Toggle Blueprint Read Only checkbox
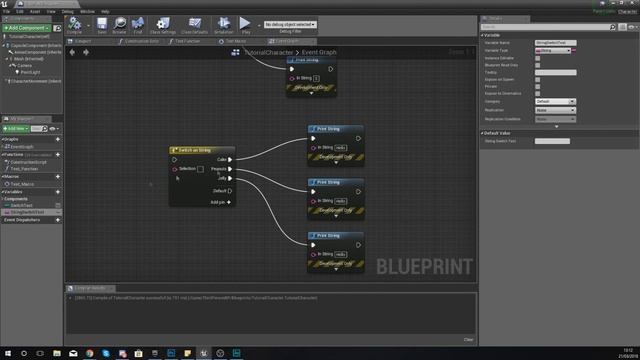 [x=538, y=65]
